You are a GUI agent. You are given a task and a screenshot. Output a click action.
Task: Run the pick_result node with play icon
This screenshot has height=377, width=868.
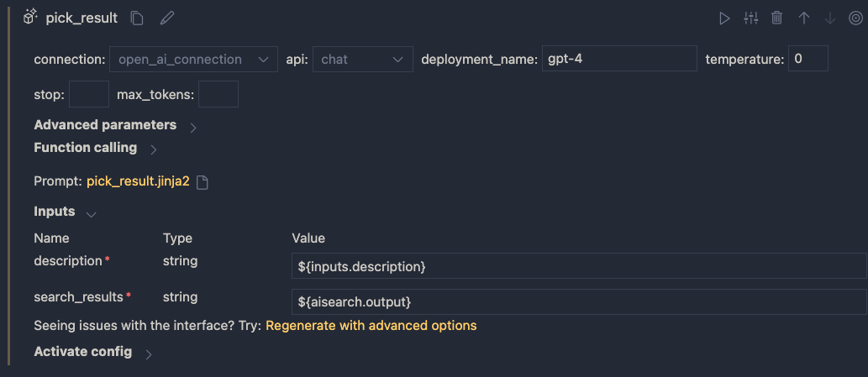click(x=724, y=18)
